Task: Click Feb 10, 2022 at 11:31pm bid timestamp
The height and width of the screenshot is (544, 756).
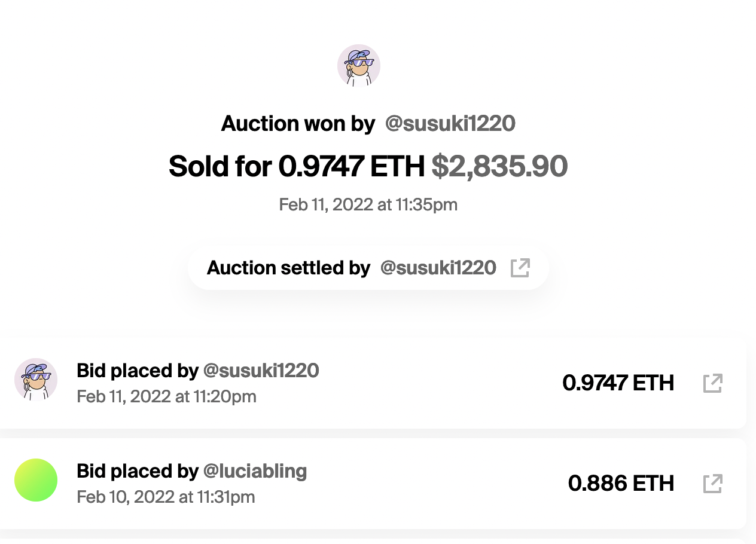Action: click(x=166, y=497)
